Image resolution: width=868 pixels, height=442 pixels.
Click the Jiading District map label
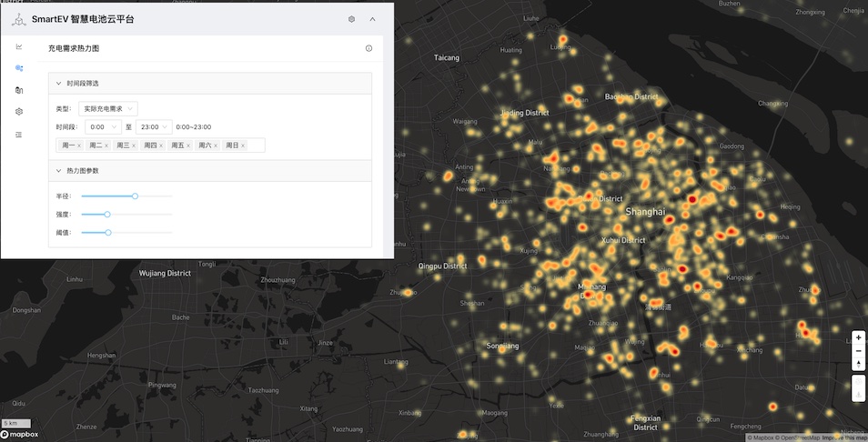pyautogui.click(x=525, y=113)
